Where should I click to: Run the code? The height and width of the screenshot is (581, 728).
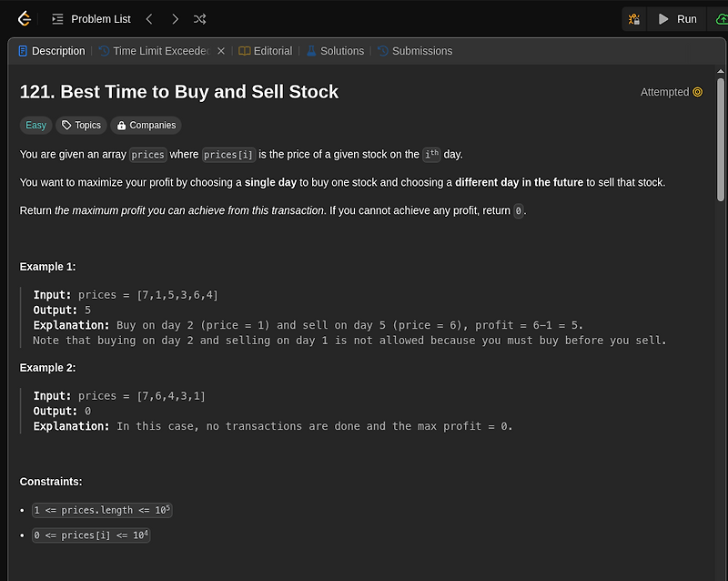tap(678, 19)
